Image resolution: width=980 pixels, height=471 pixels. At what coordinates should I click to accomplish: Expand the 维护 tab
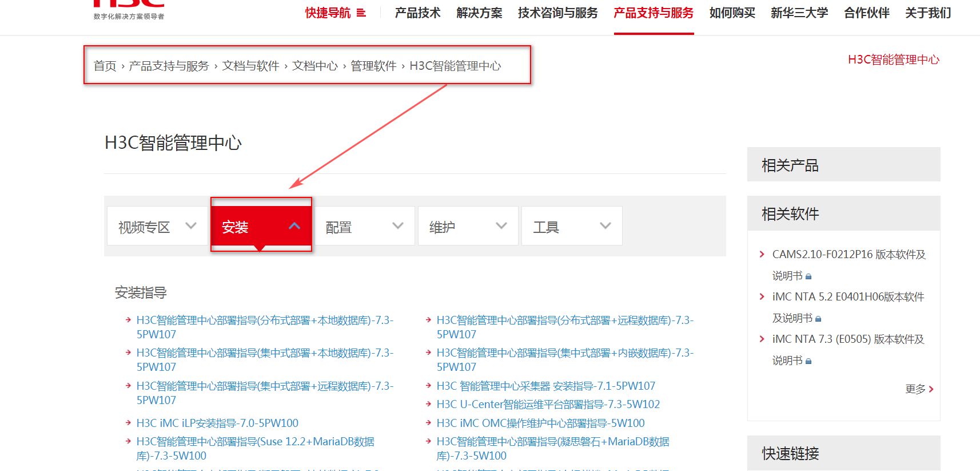point(468,226)
